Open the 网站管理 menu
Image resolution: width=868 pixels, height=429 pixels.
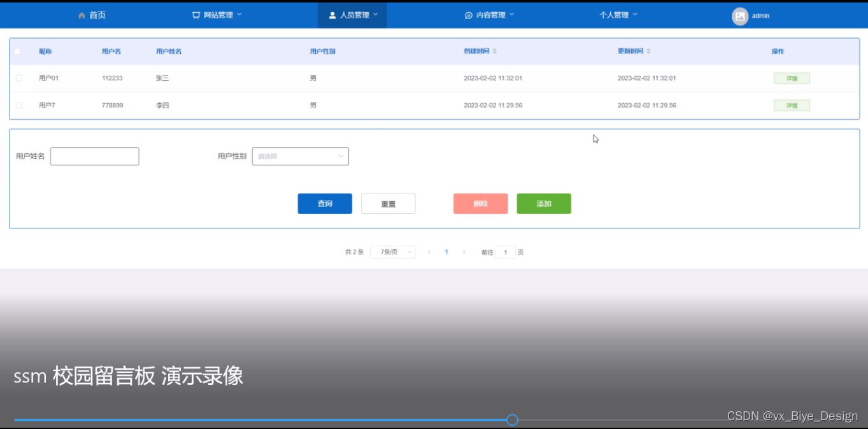[217, 15]
